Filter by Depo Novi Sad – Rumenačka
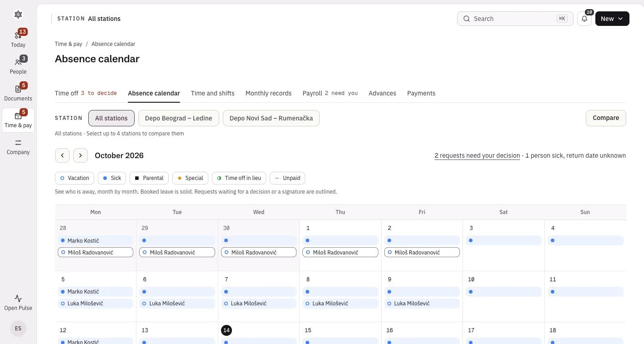 coord(271,118)
